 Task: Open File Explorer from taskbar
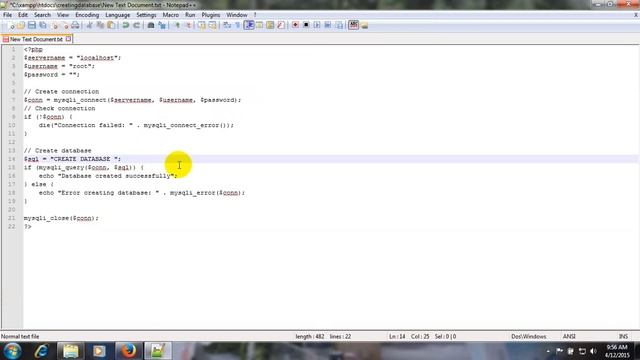point(71,351)
